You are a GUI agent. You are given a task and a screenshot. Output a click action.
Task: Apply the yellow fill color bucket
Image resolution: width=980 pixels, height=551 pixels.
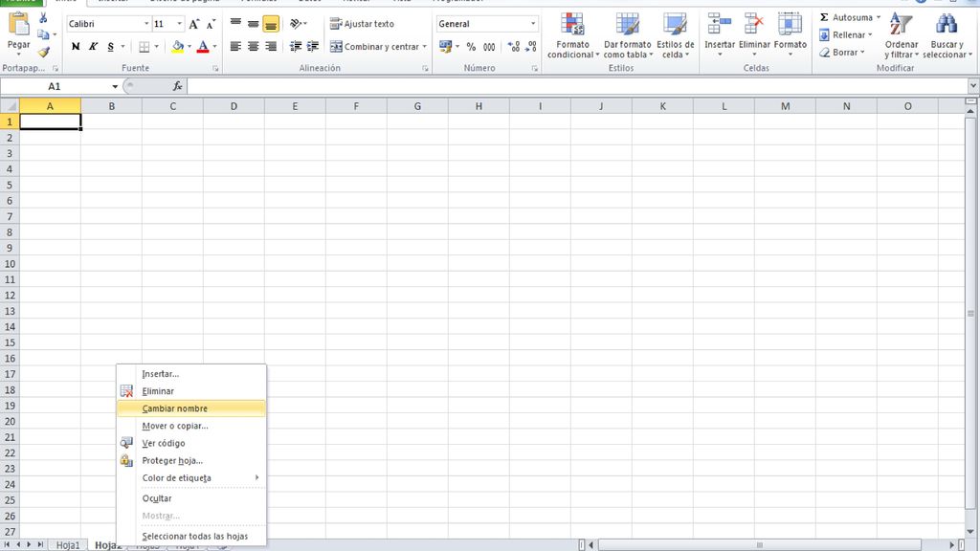tap(178, 46)
